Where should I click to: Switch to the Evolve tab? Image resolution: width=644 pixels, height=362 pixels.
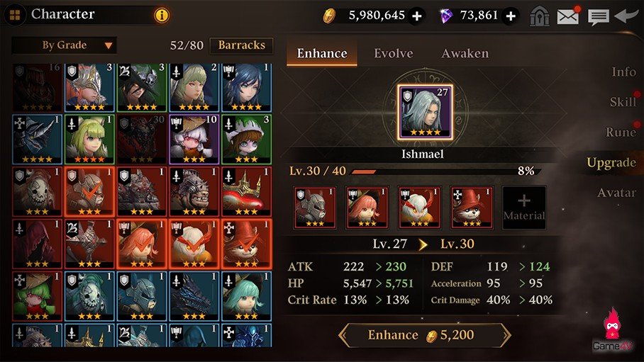pos(394,53)
